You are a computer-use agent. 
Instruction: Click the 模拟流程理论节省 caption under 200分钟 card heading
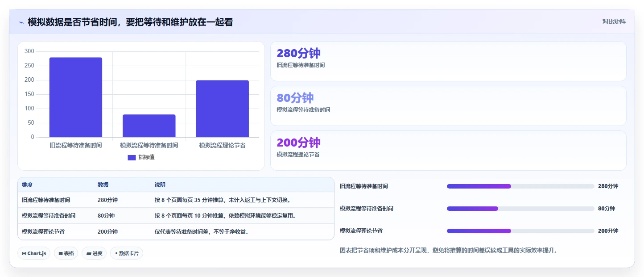298,155
